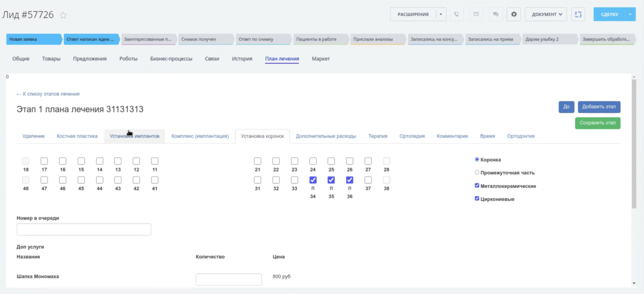This screenshot has width=644, height=294.
Task: Click the fullscreen expand icon
Action: point(578,14)
